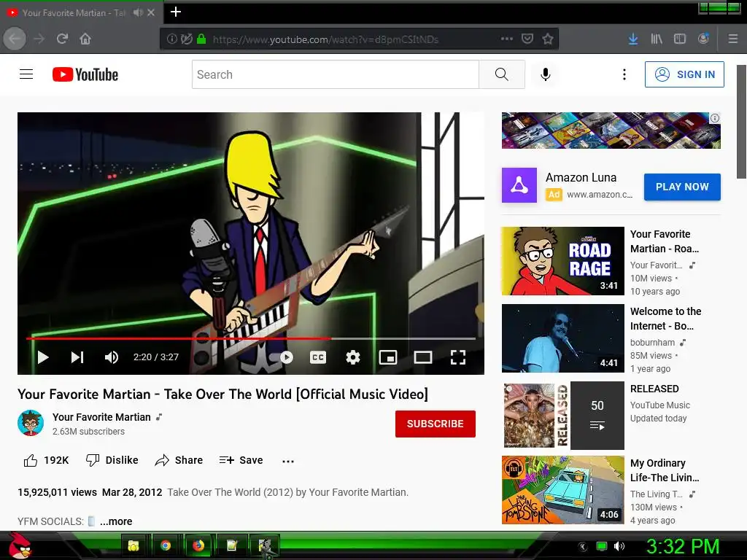Open video player settings gear

click(352, 357)
